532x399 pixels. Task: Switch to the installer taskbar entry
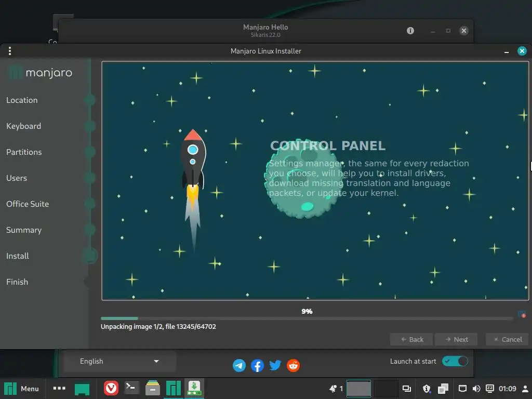coord(194,389)
